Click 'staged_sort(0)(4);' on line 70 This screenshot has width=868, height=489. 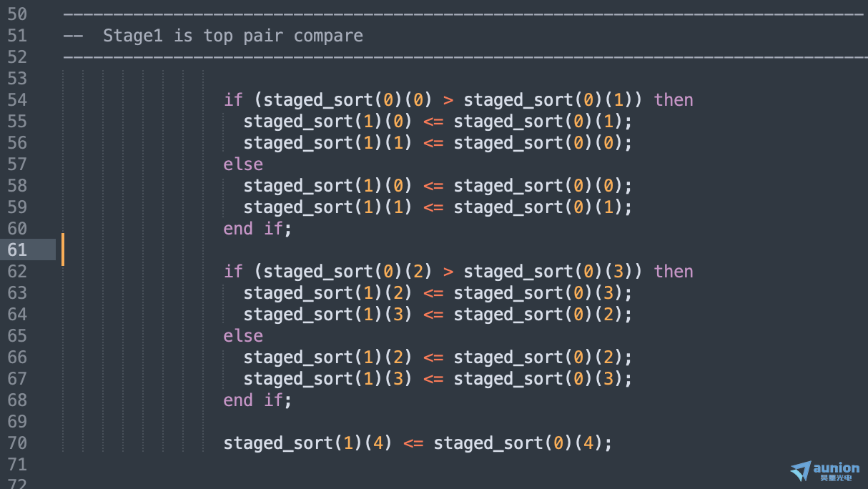pyautogui.click(x=523, y=443)
